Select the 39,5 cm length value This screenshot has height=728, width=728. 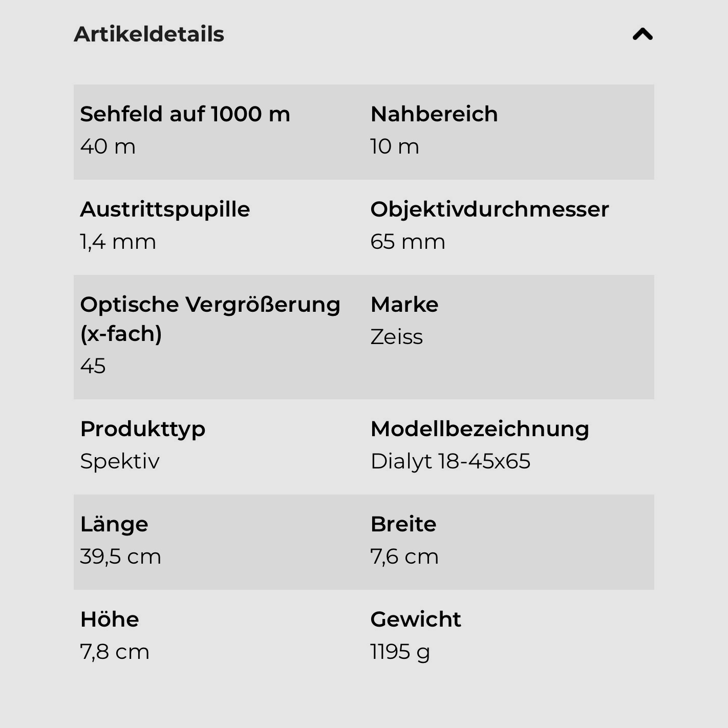click(120, 556)
